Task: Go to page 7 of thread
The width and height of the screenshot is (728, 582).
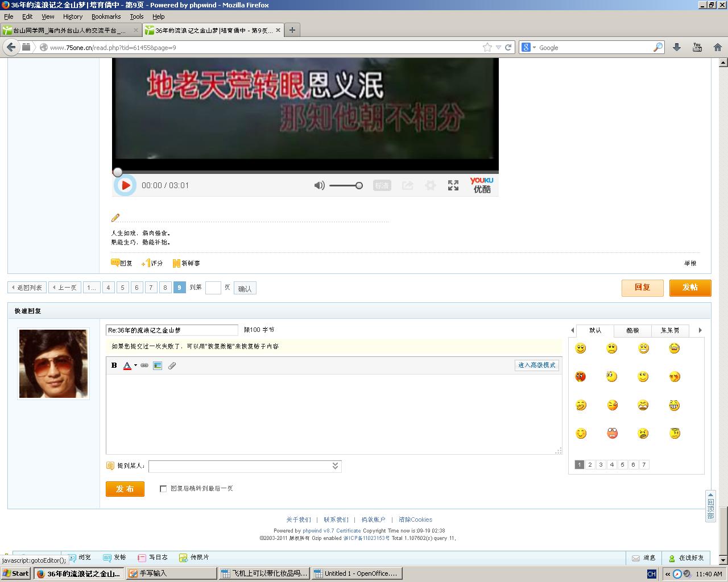Action: [x=151, y=288]
